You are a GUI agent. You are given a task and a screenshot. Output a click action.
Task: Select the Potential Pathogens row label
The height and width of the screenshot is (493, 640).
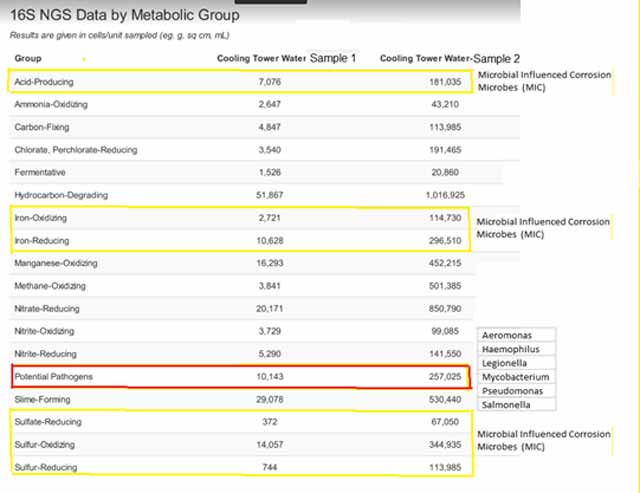(55, 378)
